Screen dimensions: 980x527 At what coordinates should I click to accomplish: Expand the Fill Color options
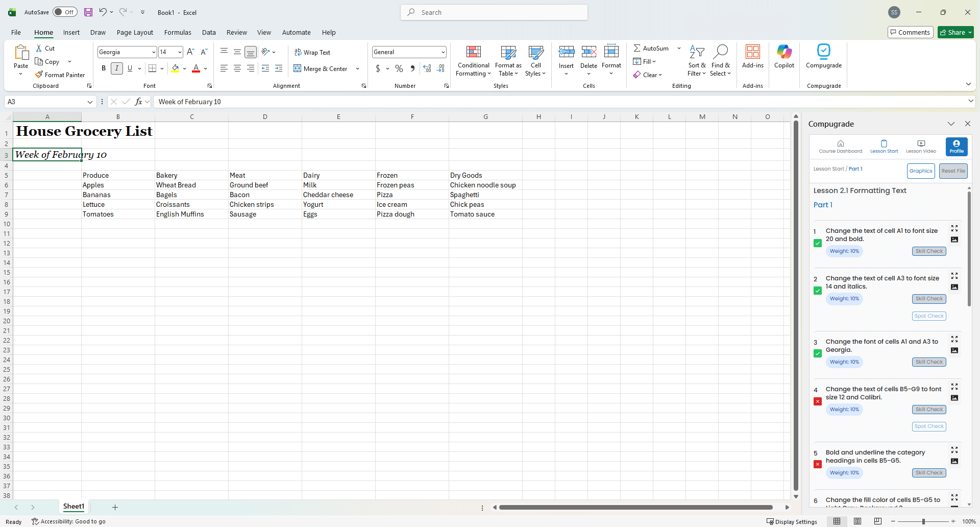185,68
